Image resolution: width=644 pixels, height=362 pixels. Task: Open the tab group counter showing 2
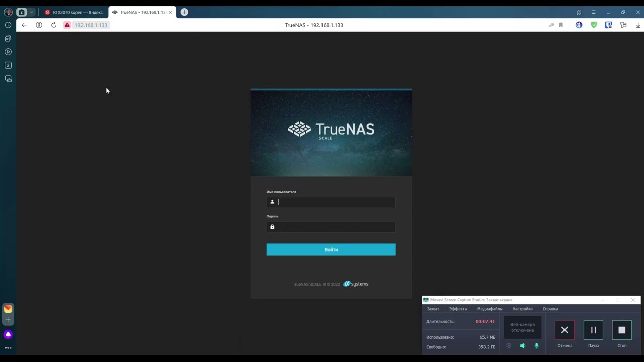pyautogui.click(x=21, y=12)
